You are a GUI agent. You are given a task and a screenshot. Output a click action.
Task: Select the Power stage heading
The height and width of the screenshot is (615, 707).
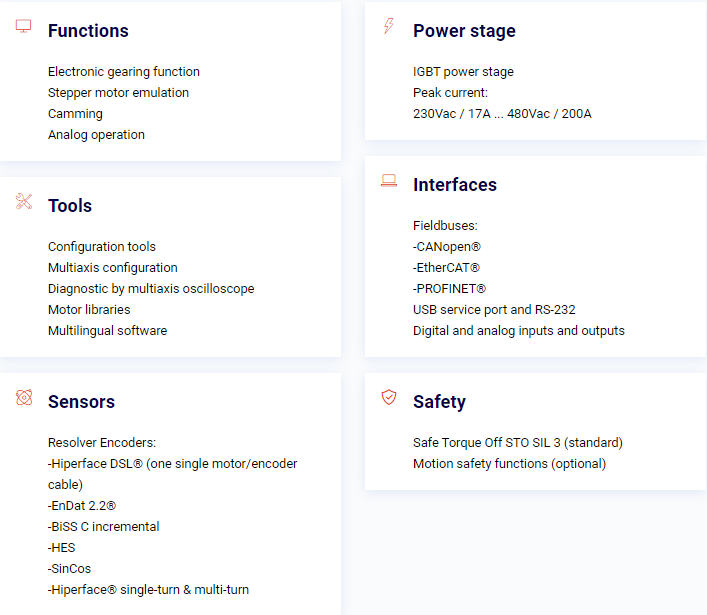click(464, 31)
